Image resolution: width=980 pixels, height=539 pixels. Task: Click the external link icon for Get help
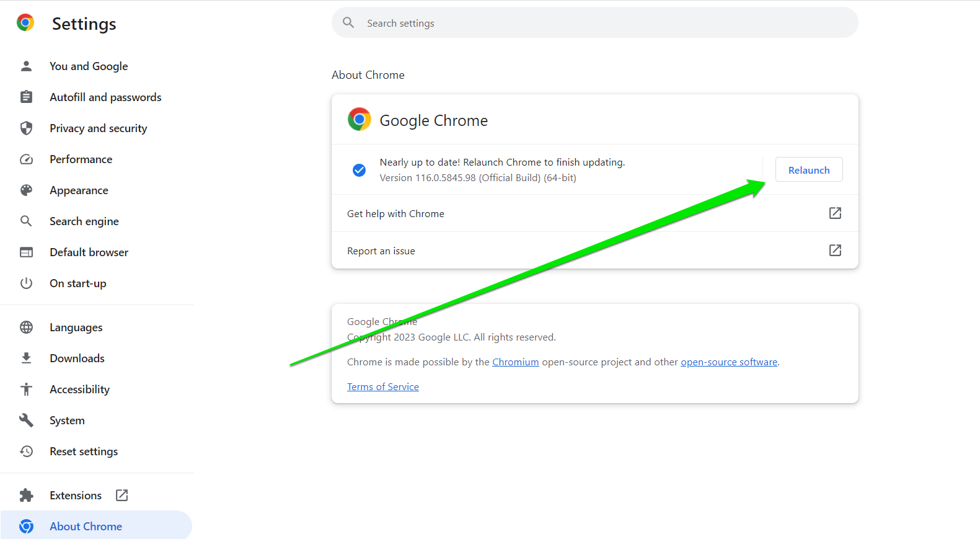click(835, 213)
